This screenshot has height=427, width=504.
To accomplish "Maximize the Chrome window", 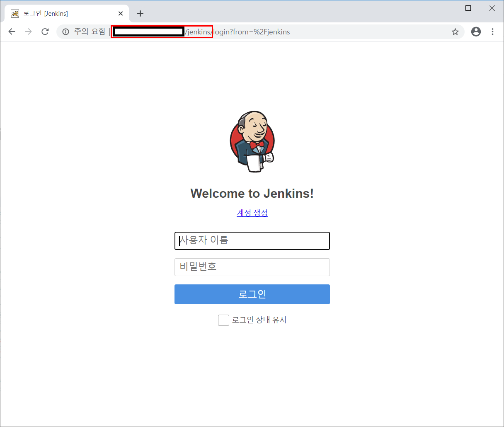I will 468,8.
